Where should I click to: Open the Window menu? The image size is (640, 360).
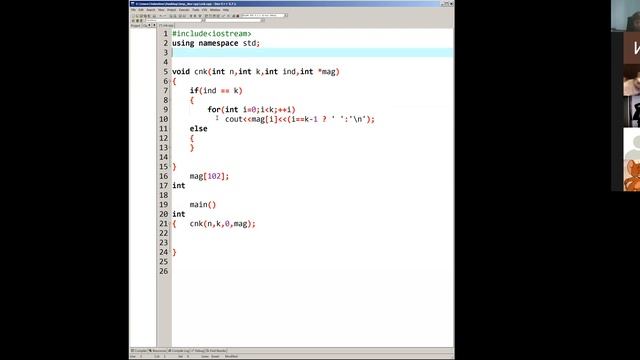click(215, 10)
